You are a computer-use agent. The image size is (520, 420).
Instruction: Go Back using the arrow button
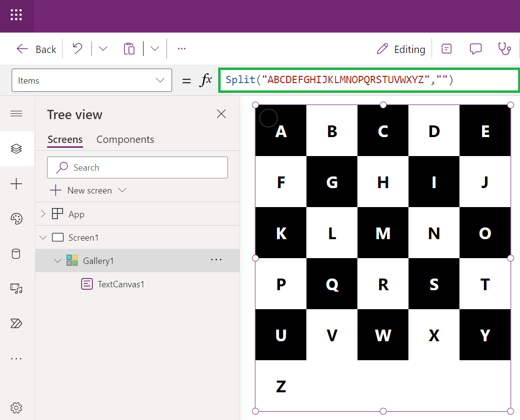tap(36, 49)
